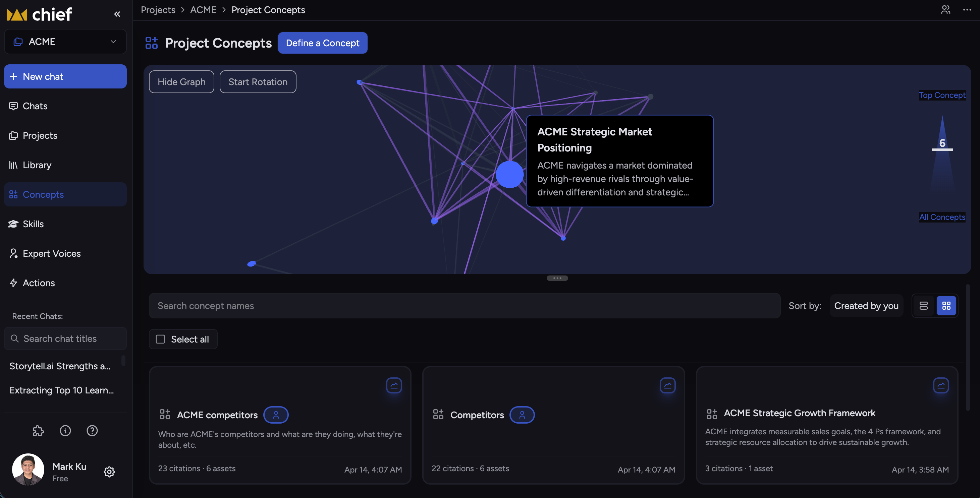Click the Apr 14, 3:58 AM timestamp
The width and height of the screenshot is (980, 498).
(x=920, y=470)
